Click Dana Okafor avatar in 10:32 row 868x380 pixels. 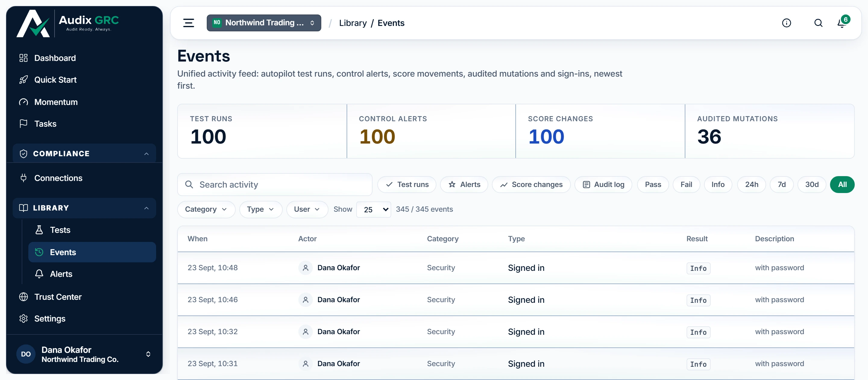click(x=305, y=332)
